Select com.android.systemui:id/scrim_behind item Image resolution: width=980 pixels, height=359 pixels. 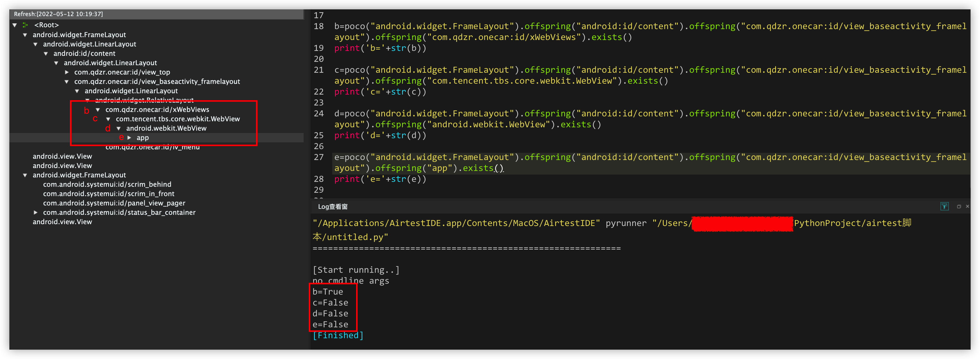[x=107, y=184]
